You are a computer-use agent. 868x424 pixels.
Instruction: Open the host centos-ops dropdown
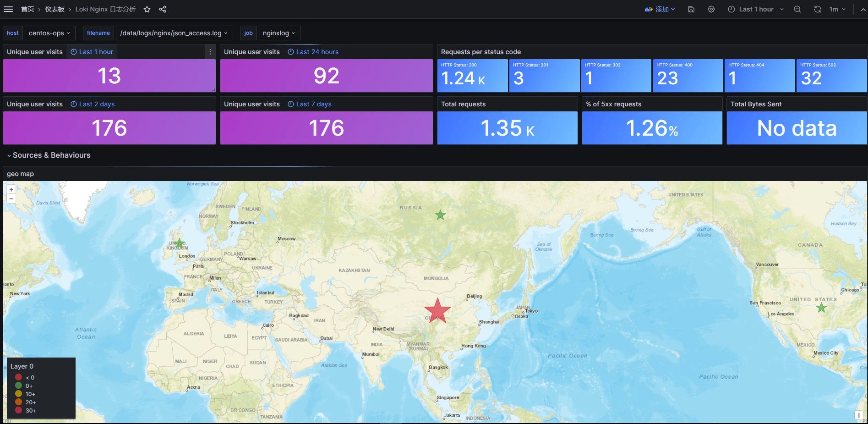click(x=49, y=33)
